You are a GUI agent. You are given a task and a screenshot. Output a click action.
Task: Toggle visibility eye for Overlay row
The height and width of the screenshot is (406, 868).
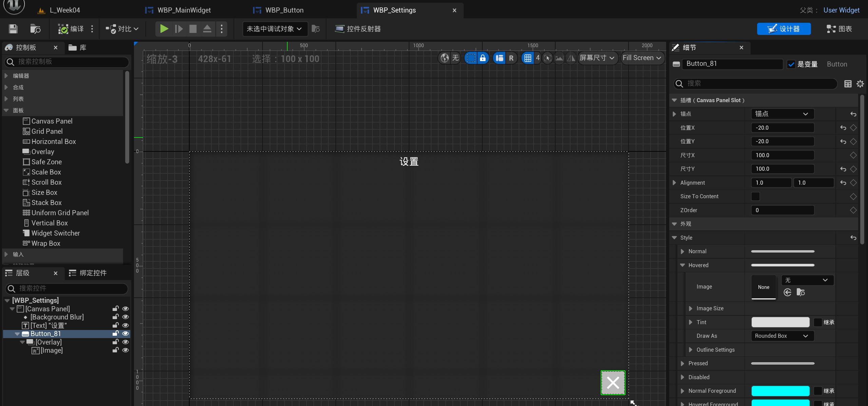coord(125,342)
